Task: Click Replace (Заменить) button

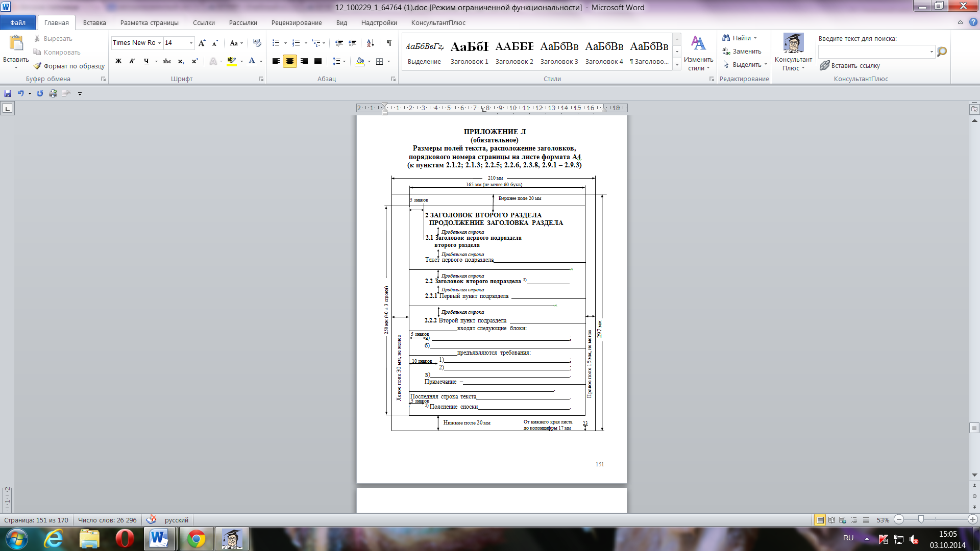Action: click(x=742, y=52)
